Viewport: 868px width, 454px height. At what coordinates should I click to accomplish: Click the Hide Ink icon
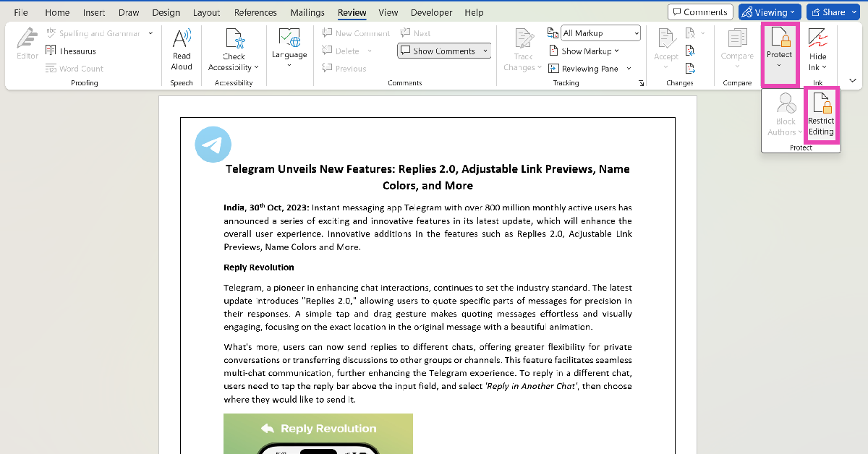pyautogui.click(x=817, y=38)
